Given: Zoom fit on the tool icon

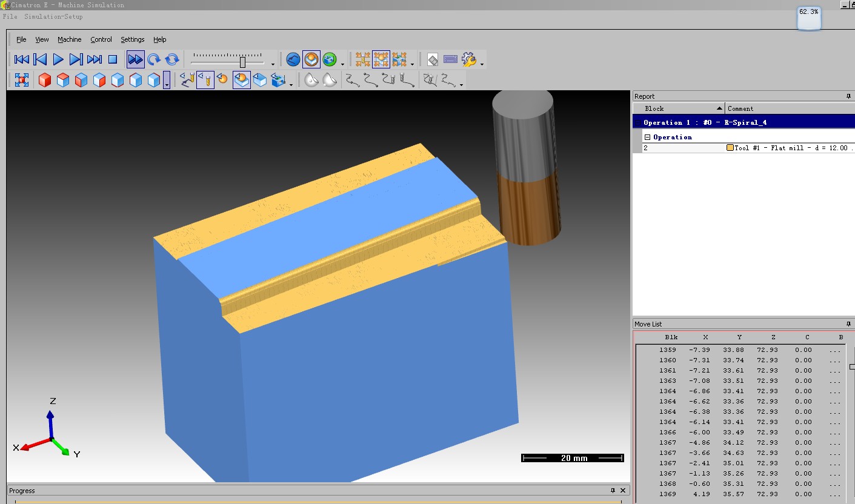Looking at the screenshot, I should click(363, 59).
